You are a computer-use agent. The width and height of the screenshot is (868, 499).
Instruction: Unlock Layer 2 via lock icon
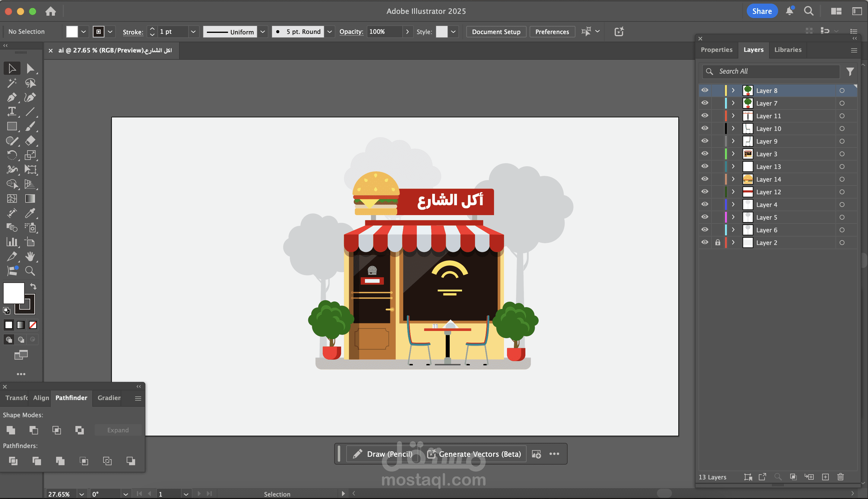[718, 243]
